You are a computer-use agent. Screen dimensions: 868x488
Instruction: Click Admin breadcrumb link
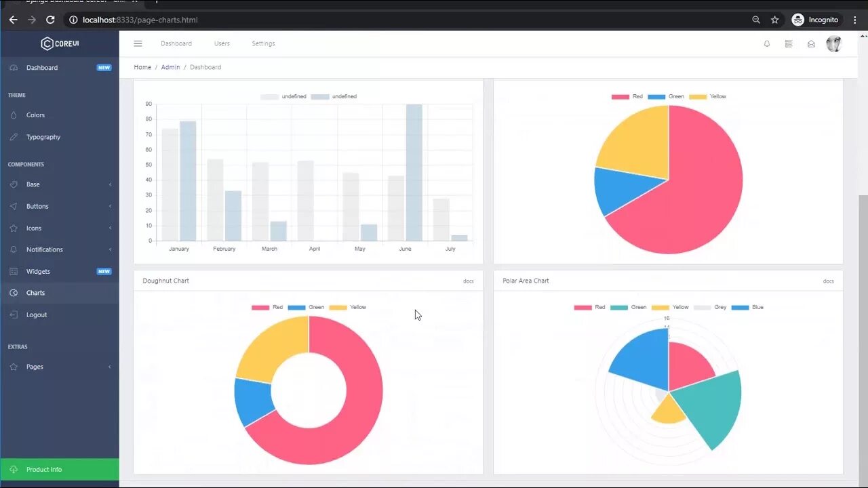click(x=170, y=67)
